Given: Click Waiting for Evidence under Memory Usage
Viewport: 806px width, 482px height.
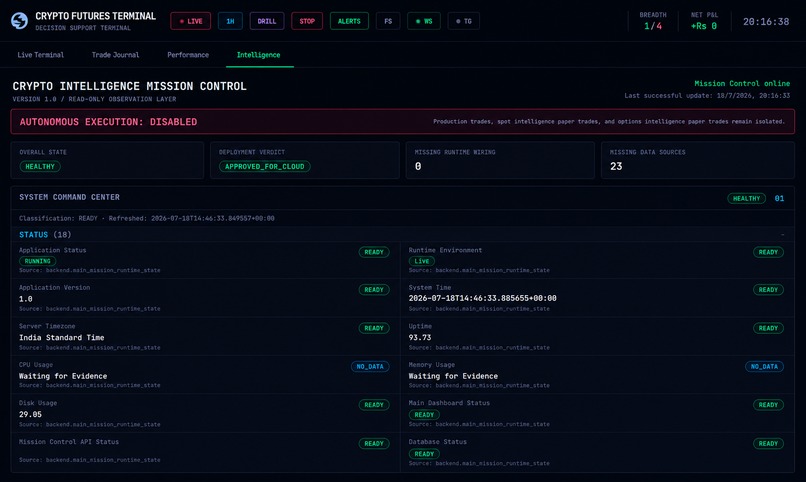Looking at the screenshot, I should coord(453,376).
